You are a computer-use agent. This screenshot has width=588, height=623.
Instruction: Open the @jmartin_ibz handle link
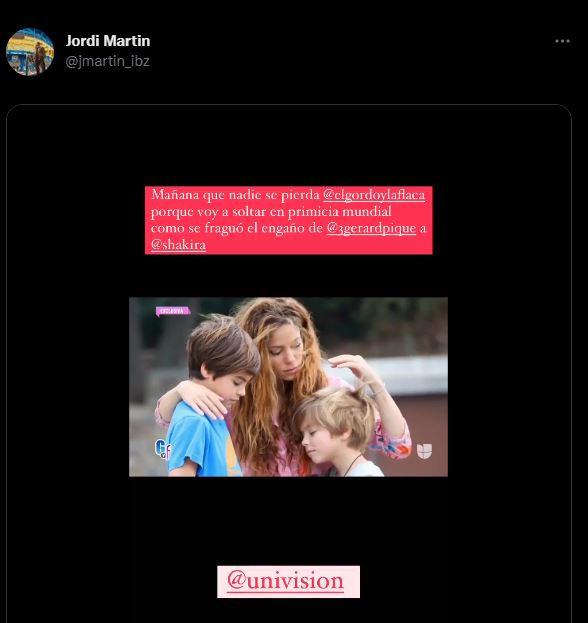[107, 61]
